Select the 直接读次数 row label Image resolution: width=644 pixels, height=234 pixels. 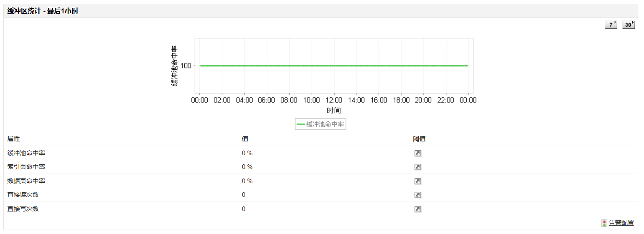pyautogui.click(x=23, y=195)
